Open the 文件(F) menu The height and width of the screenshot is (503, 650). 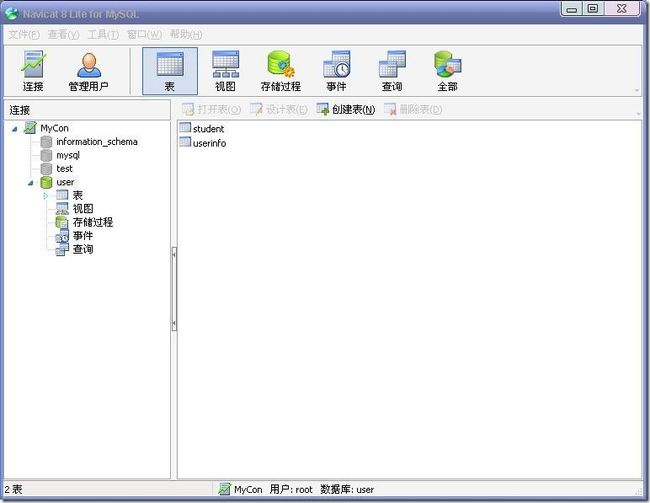tap(24, 34)
